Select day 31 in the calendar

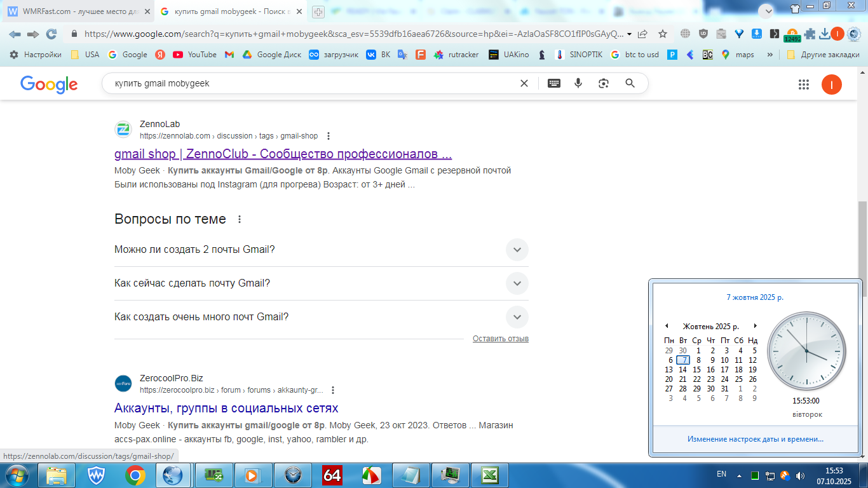click(x=725, y=389)
